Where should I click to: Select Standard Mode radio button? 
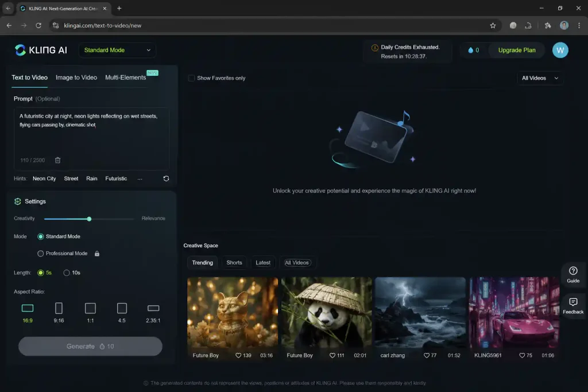click(41, 236)
